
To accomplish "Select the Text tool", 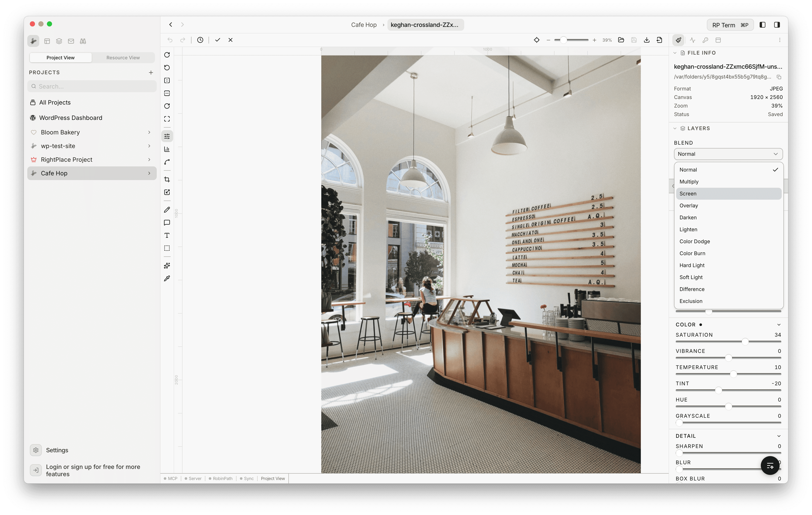I will tap(167, 235).
